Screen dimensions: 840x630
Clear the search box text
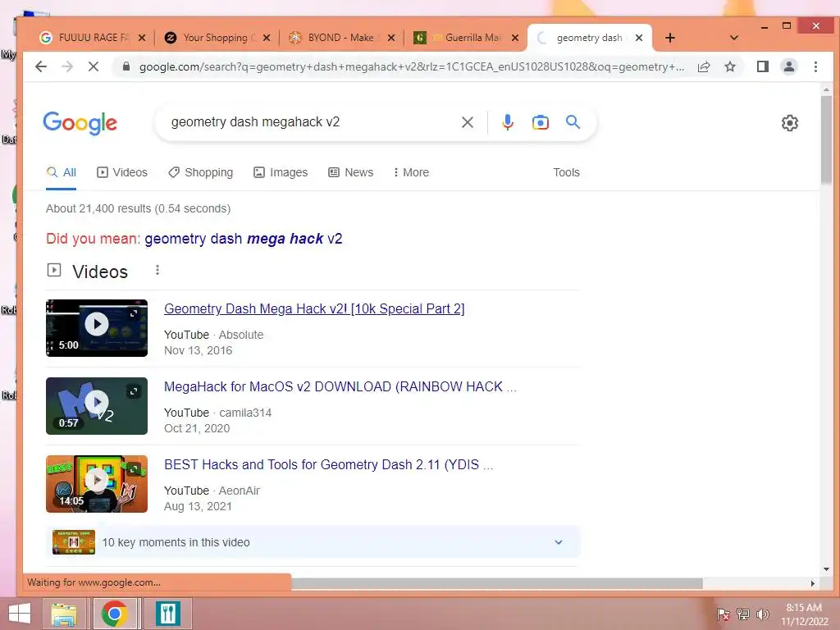[467, 122]
